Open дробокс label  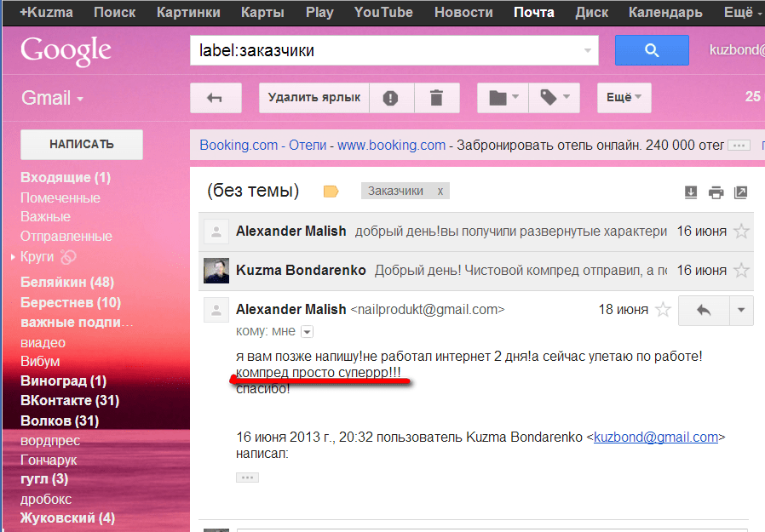(x=46, y=500)
